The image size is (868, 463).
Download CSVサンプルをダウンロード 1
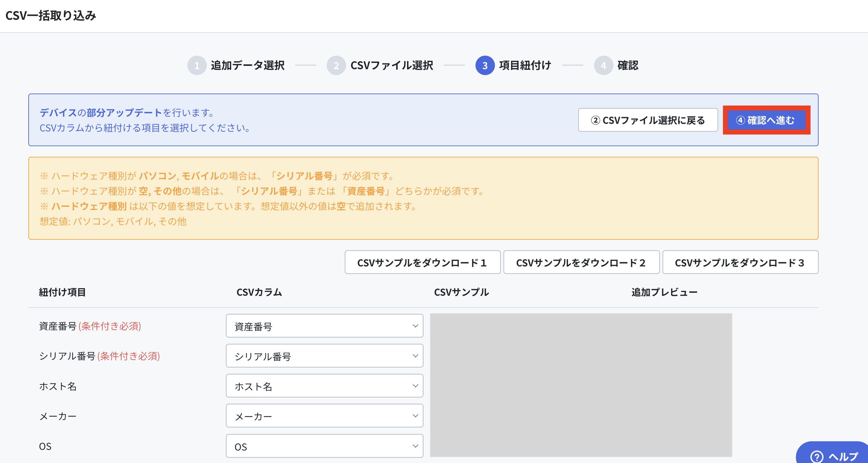[422, 262]
